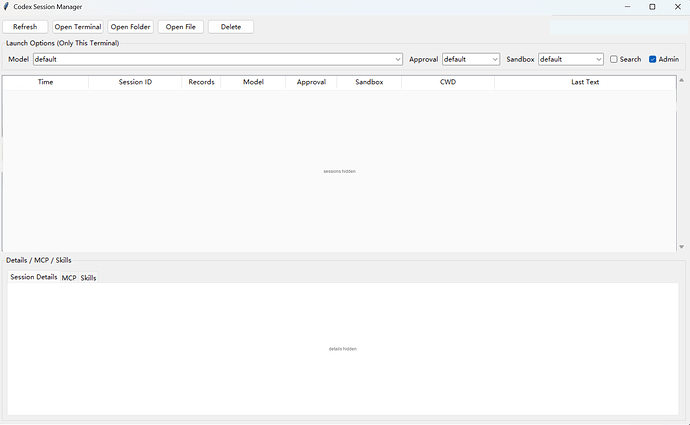The height and width of the screenshot is (425, 690).
Task: Open the Approval dropdown
Action: [471, 59]
